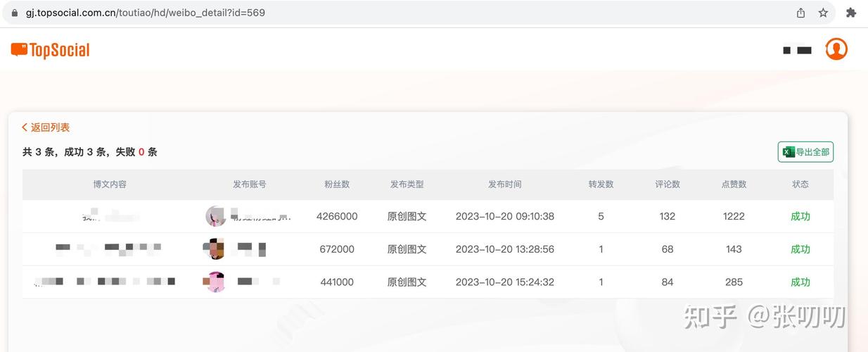The image size is (868, 352).
Task: Click the comment count 68
Action: coord(668,249)
